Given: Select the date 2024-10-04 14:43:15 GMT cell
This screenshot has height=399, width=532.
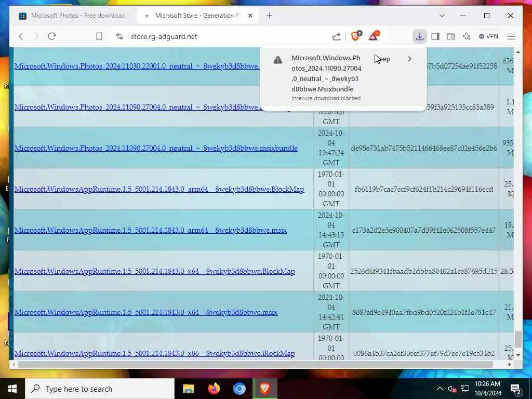Looking at the screenshot, I should pyautogui.click(x=331, y=230).
